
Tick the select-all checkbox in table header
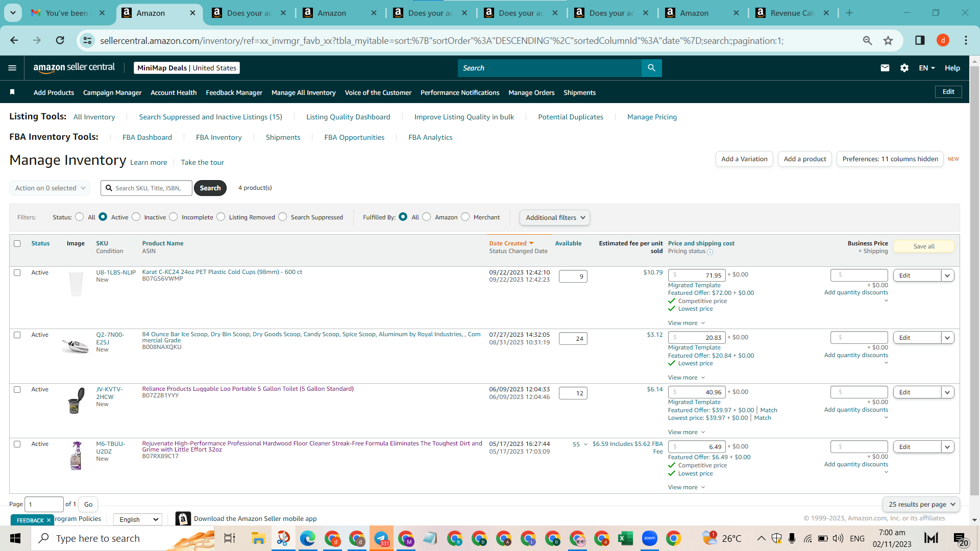coord(17,244)
